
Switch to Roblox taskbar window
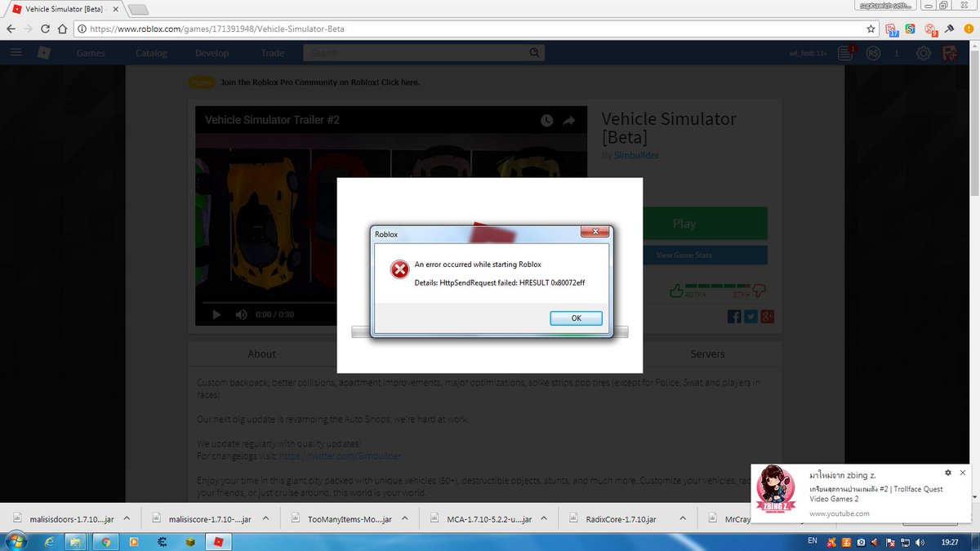coord(219,541)
